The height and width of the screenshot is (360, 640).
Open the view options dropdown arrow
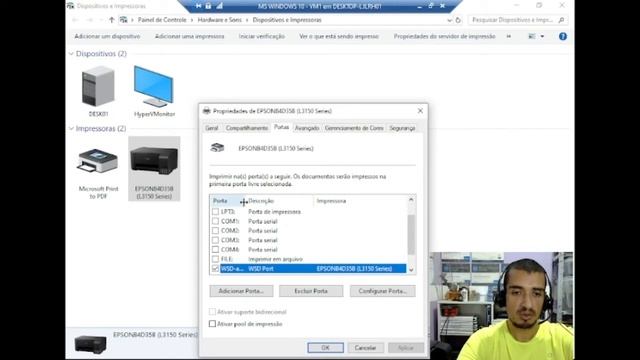point(542,36)
